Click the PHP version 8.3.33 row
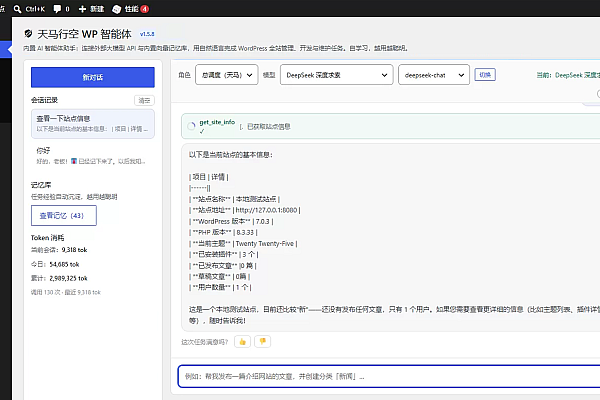This screenshot has width=600, height=400. 223,232
